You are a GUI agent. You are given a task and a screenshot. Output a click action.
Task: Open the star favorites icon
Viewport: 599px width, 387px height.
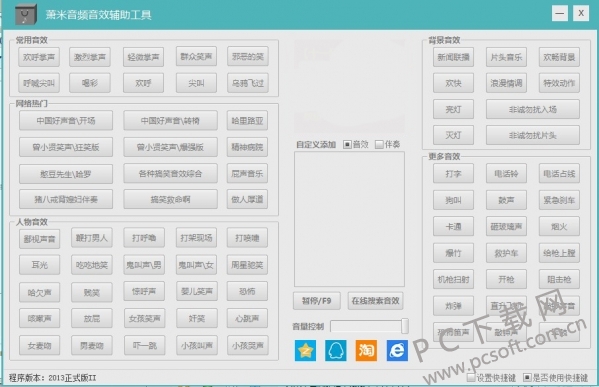[305, 350]
